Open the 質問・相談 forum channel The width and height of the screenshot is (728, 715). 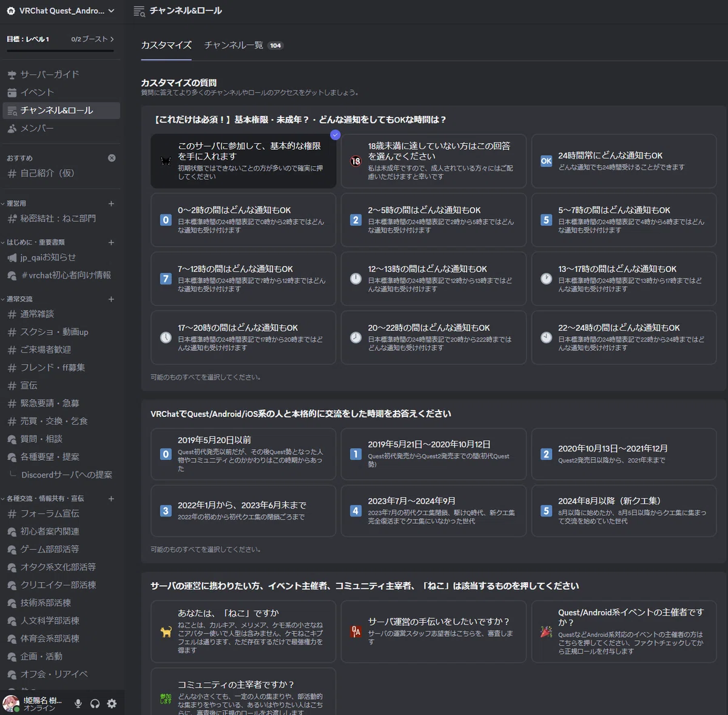point(61,439)
